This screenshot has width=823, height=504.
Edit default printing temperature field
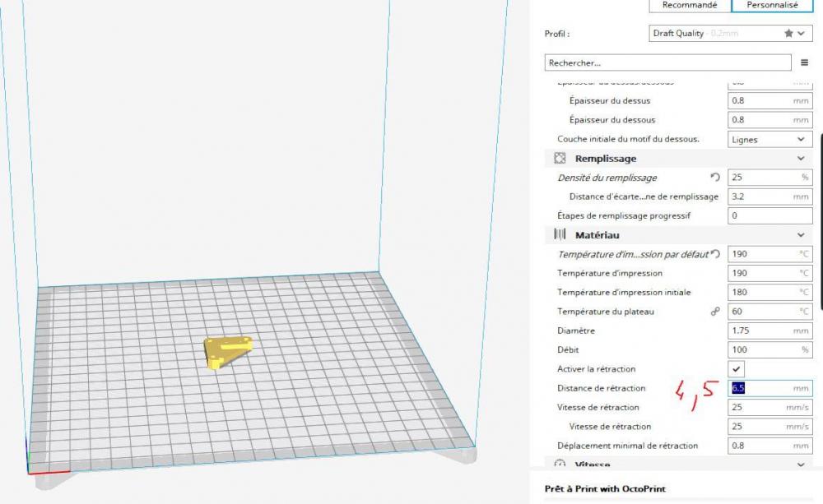[x=770, y=254]
